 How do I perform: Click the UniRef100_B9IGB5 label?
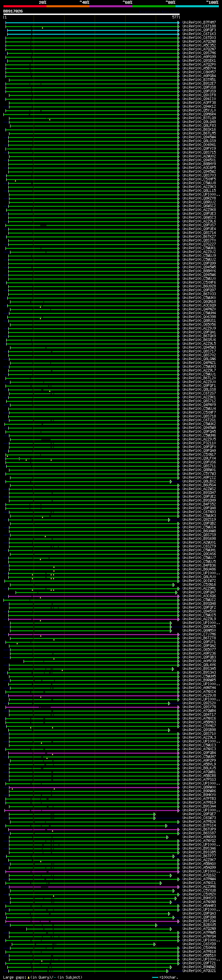pyautogui.click(x=199, y=852)
